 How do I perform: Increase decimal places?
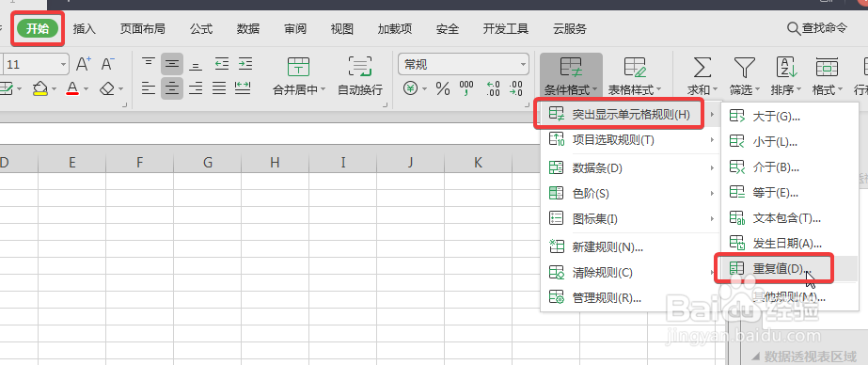493,88
